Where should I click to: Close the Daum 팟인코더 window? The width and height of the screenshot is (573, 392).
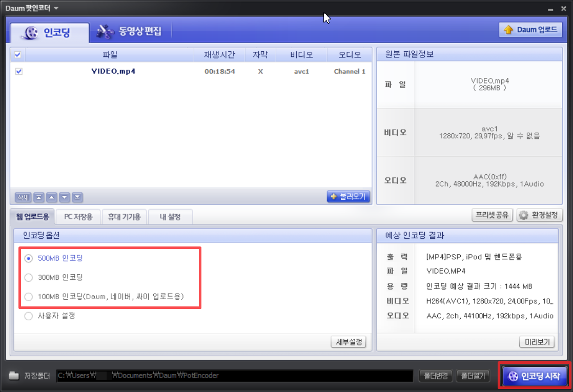(x=563, y=8)
